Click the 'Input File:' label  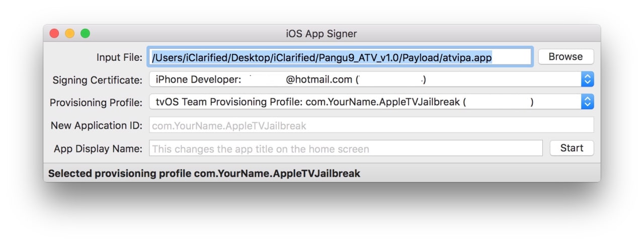pyautogui.click(x=119, y=57)
